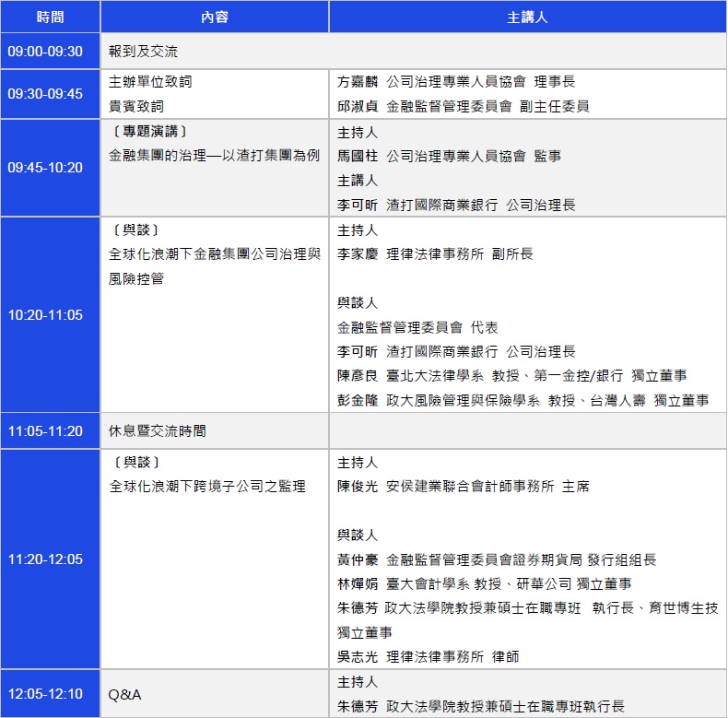Screen dimensions: 728x718
Task: Click the 11:05-11:20 time cell
Action: point(50,431)
